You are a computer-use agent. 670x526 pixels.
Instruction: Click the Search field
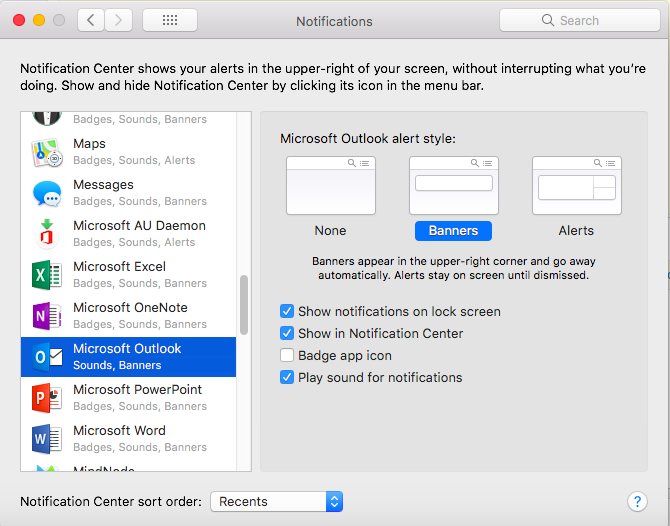point(579,20)
